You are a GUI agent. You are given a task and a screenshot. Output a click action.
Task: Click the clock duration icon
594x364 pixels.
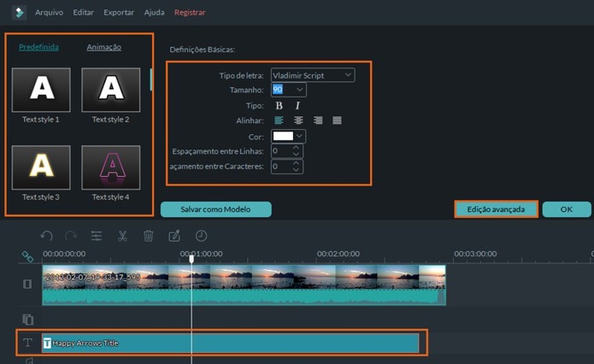pos(200,236)
